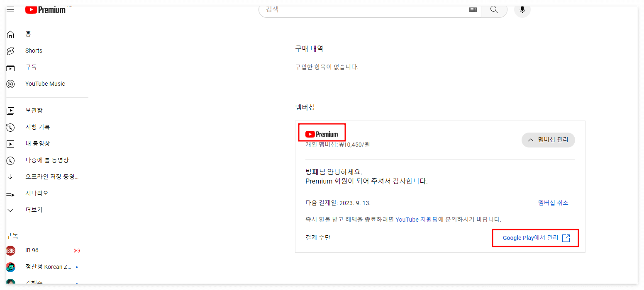
Task: Click the Premium logo in membership card
Action: coord(322,134)
